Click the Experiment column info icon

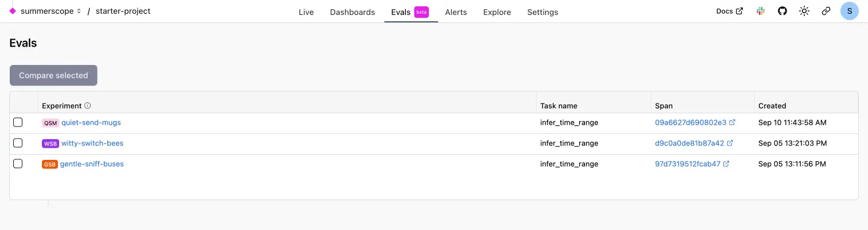tap(88, 106)
